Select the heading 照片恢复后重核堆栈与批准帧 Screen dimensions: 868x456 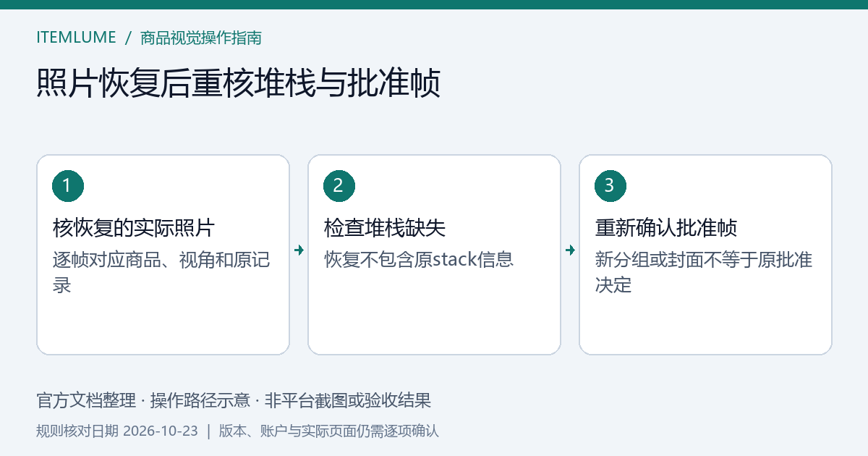(239, 84)
